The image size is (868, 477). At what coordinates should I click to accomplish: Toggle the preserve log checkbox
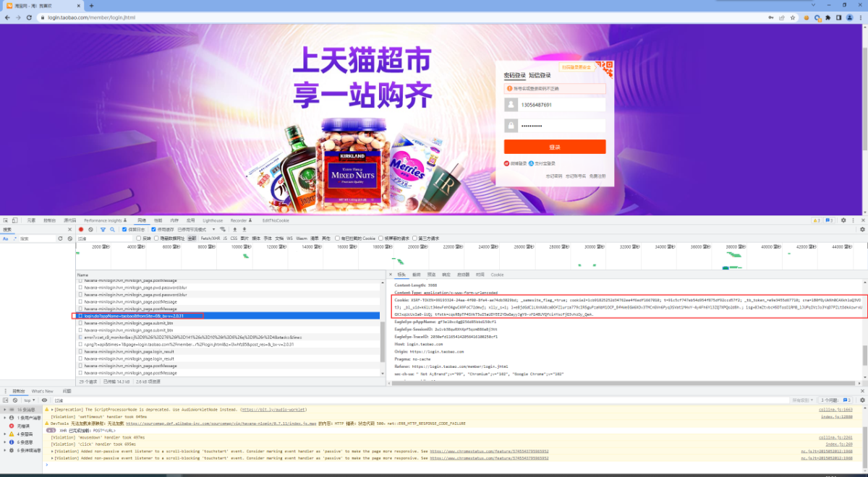pos(124,230)
